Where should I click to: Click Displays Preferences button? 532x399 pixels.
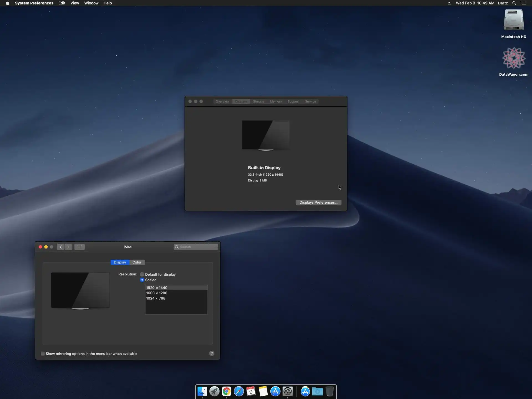point(318,202)
